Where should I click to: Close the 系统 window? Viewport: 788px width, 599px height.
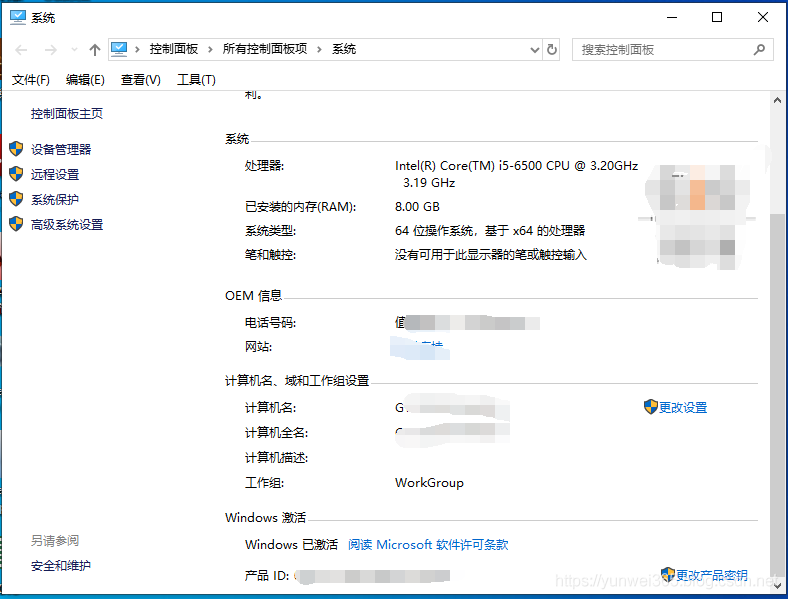click(762, 18)
